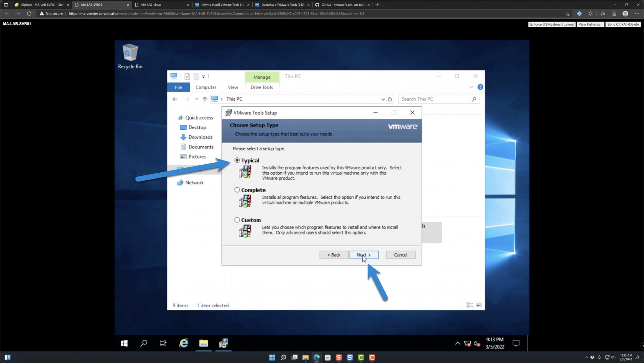
Task: Click the Explorer search magnifier icon
Action: (474, 99)
